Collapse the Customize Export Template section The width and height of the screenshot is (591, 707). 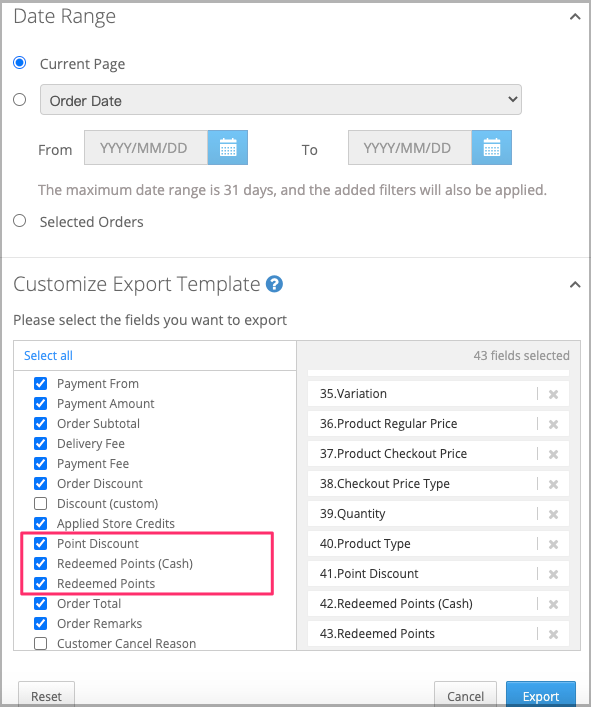pos(575,285)
